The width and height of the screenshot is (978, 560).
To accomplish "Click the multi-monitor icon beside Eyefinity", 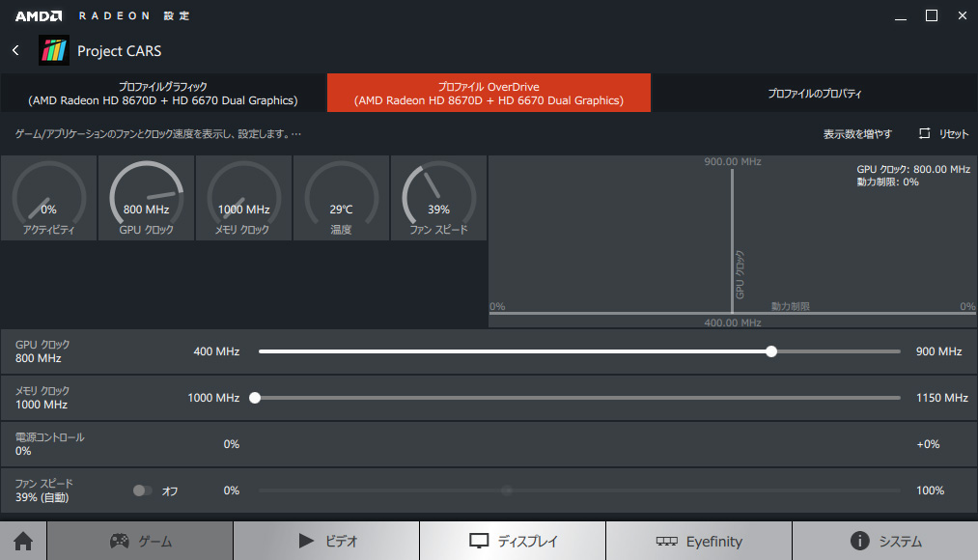I will tap(666, 541).
